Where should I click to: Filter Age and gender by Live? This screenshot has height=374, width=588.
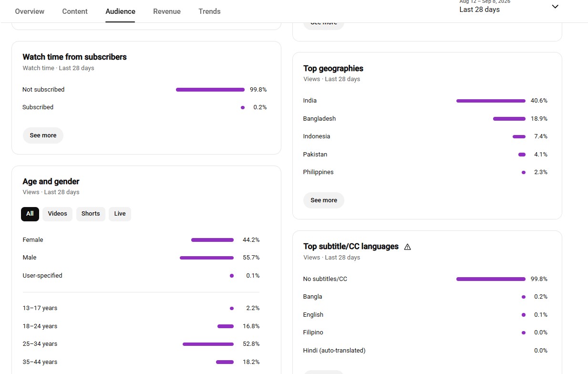(120, 214)
